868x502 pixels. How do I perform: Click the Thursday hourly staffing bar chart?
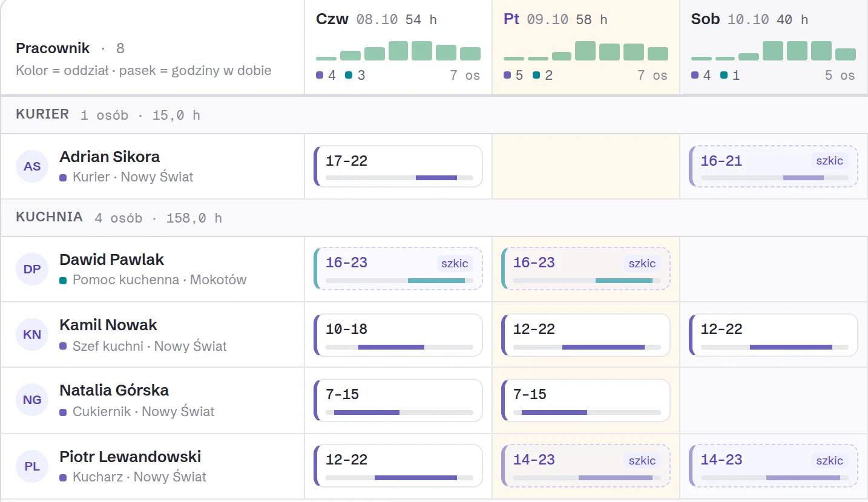(398, 51)
